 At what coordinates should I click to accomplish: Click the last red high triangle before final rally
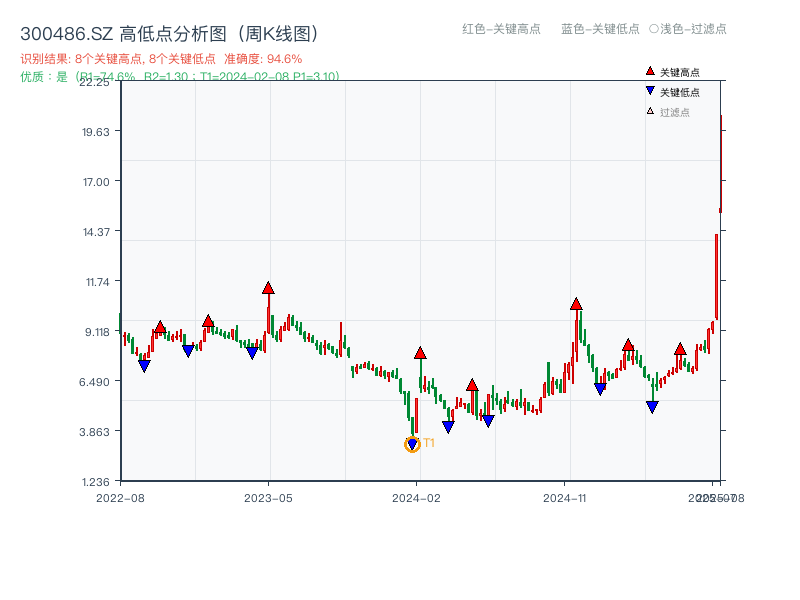click(680, 349)
